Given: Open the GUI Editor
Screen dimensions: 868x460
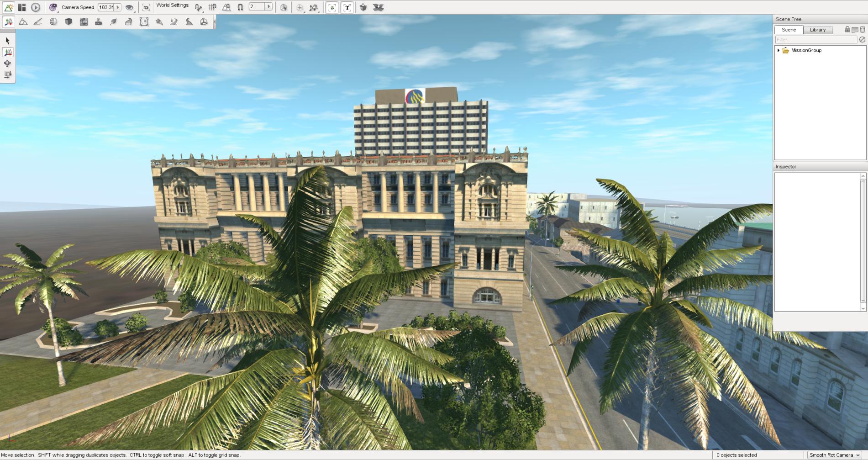Looking at the screenshot, I should 22,7.
